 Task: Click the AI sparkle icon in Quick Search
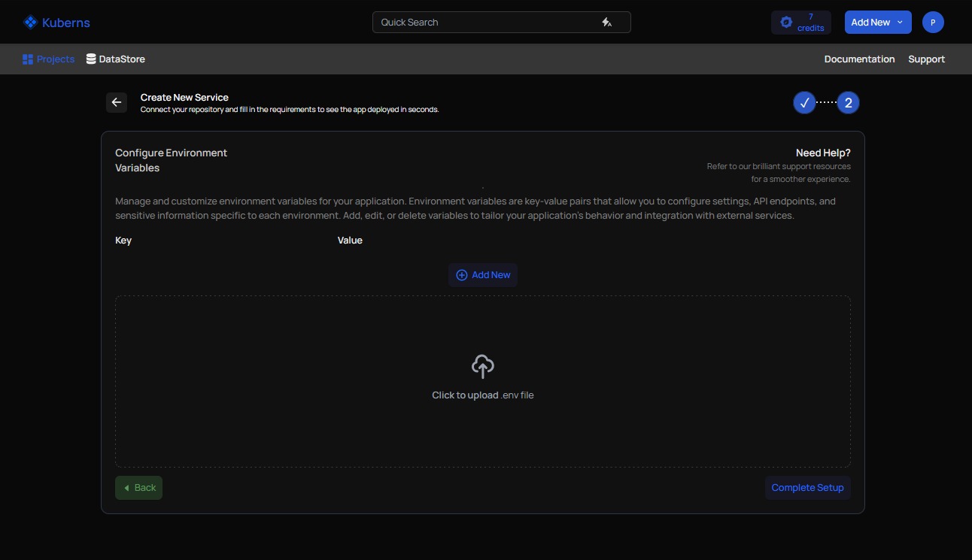[606, 23]
